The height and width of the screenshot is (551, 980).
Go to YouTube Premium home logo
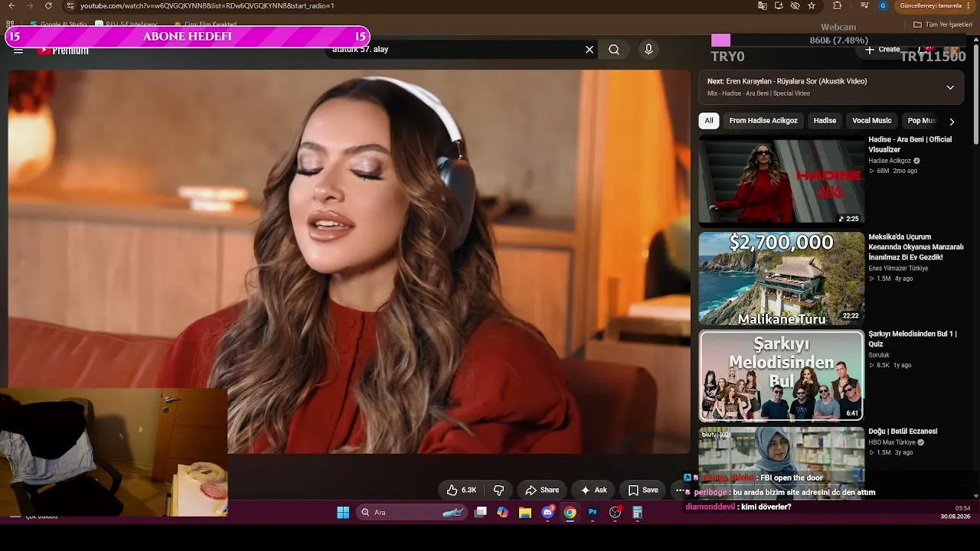click(x=63, y=51)
